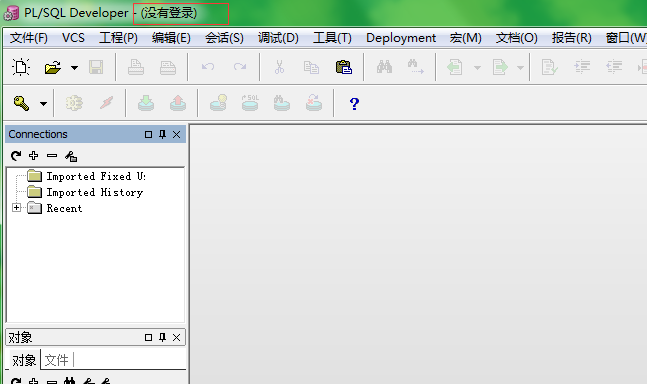Click the SQL database toolbar icon
The height and width of the screenshot is (384, 647).
250,103
